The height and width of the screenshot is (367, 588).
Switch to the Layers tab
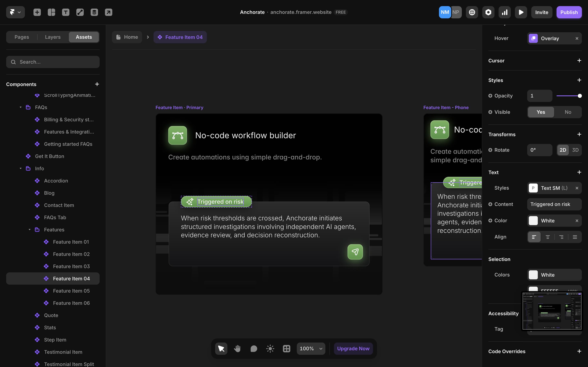(x=52, y=37)
